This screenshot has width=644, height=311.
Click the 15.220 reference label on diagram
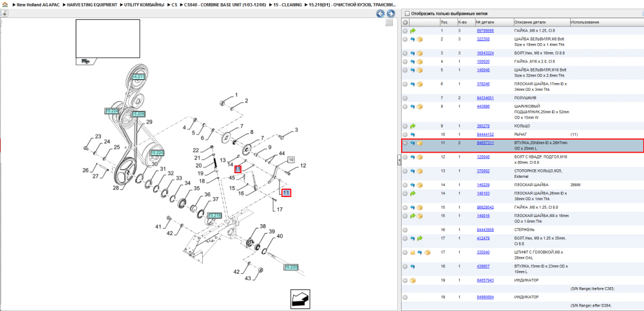(291, 267)
